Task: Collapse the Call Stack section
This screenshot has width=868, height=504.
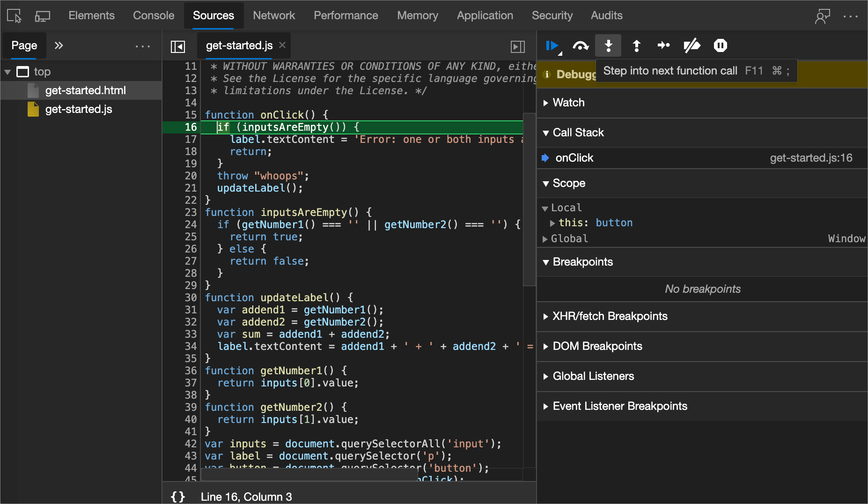Action: click(546, 133)
